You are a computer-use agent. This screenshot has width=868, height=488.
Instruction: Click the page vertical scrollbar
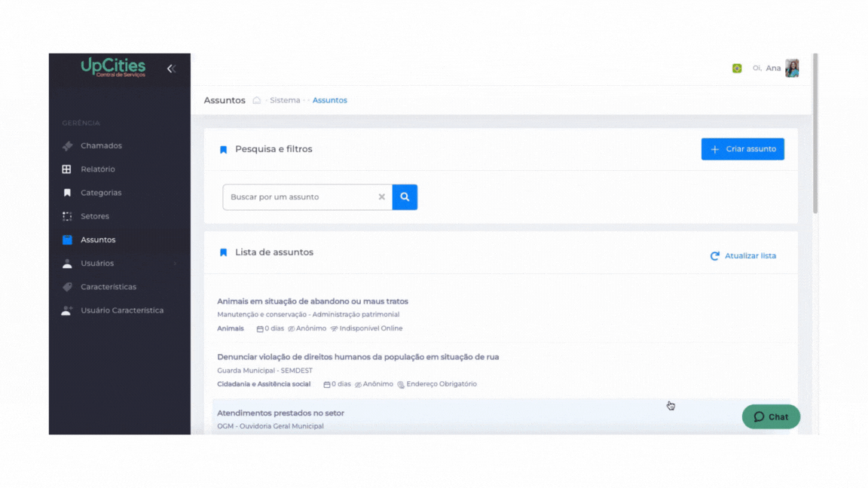tap(815, 133)
